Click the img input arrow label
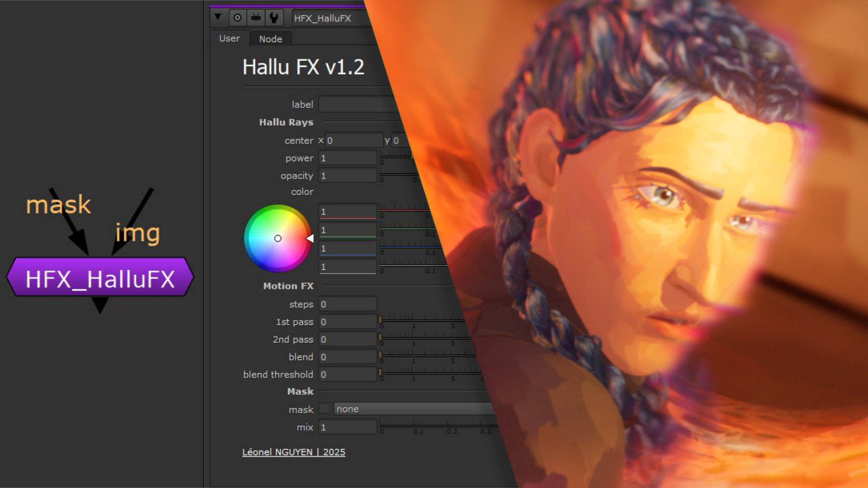The height and width of the screenshot is (488, 868). click(x=137, y=233)
